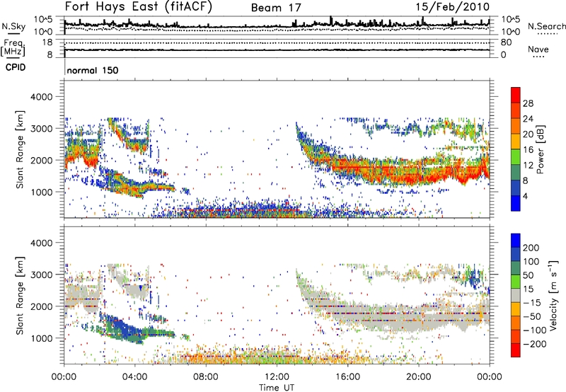Click the blue bottom segment of Power colorbar
The height and width of the screenshot is (392, 566).
click(x=516, y=203)
